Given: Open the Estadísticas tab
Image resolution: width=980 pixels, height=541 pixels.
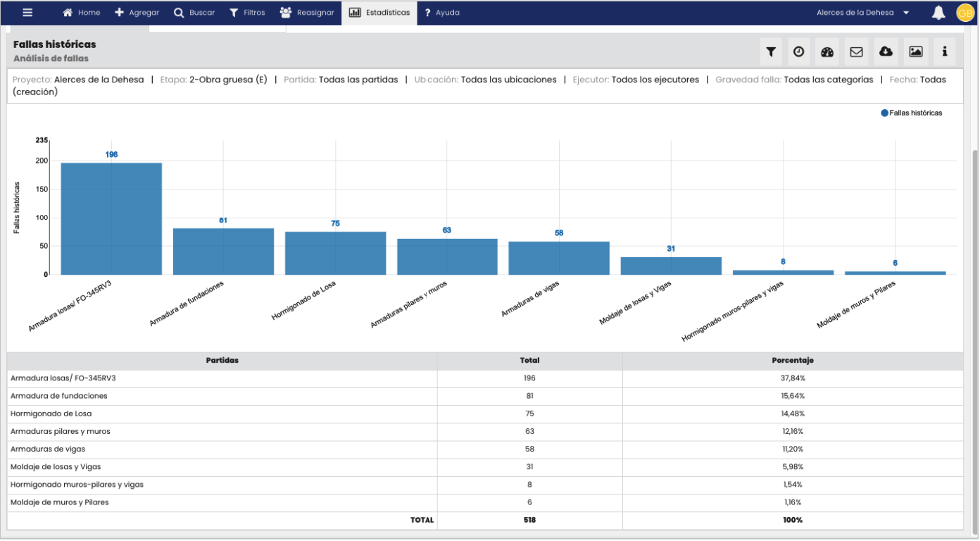Looking at the screenshot, I should point(379,13).
